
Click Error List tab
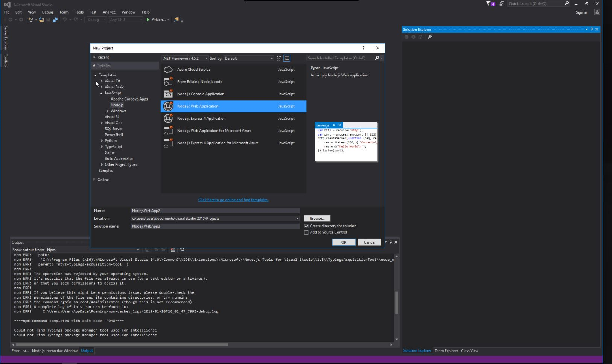(20, 351)
